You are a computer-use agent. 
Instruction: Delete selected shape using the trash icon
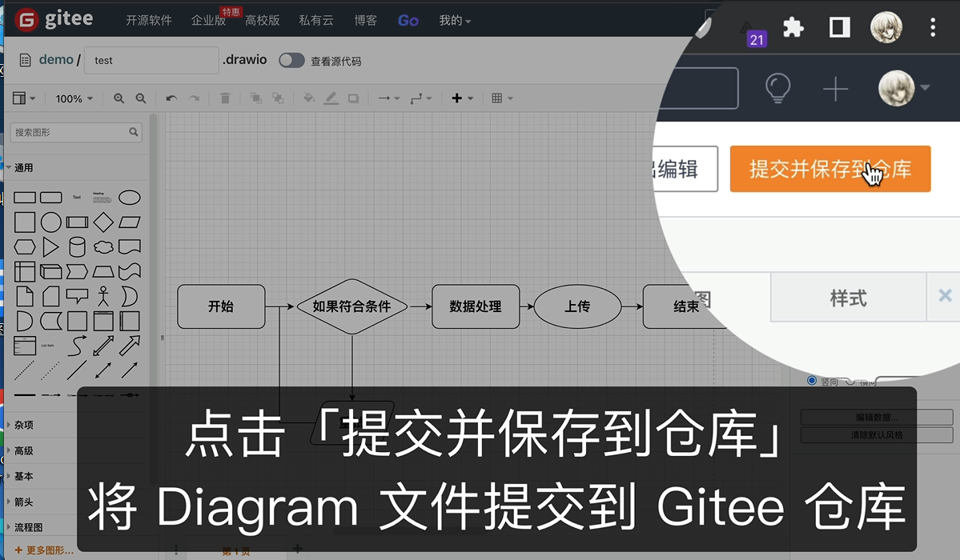225,98
